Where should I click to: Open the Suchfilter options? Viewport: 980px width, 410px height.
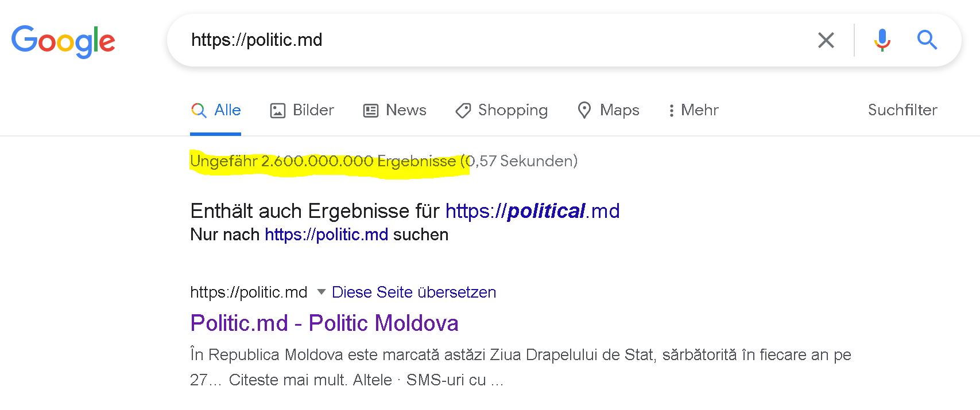pyautogui.click(x=902, y=110)
